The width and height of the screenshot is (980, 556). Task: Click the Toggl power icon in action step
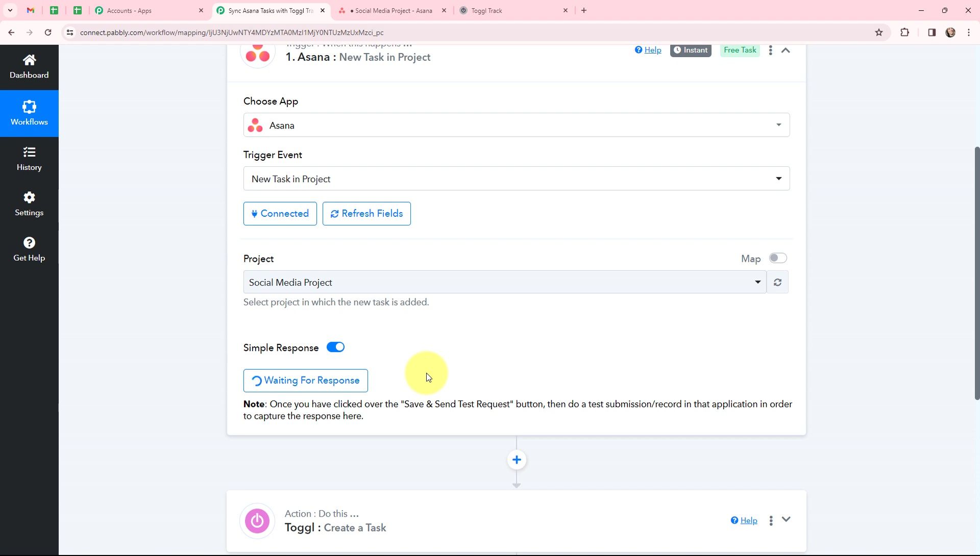coord(257,521)
